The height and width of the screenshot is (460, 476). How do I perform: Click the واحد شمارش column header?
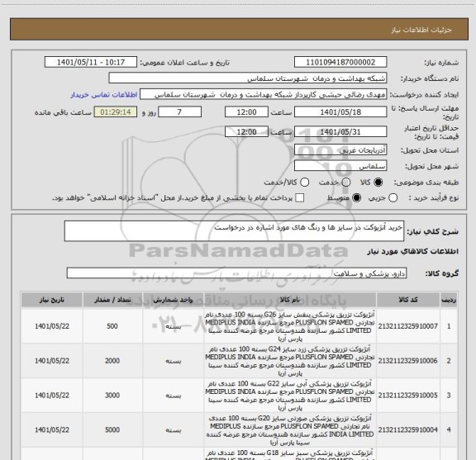[x=173, y=300]
